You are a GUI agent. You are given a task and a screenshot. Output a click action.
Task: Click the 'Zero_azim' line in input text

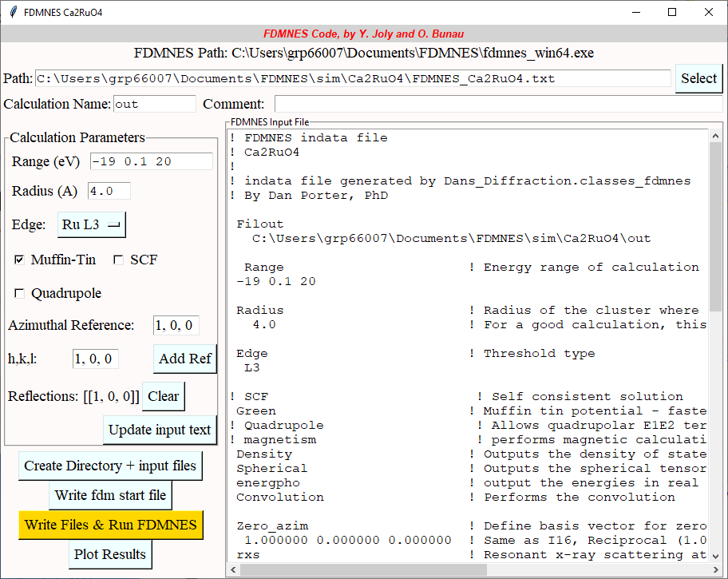pos(272,526)
